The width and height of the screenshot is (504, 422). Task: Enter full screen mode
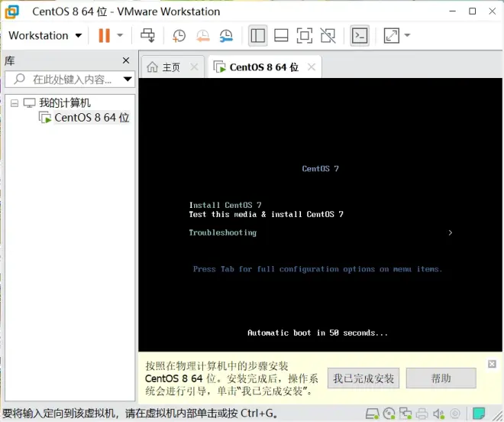[305, 35]
